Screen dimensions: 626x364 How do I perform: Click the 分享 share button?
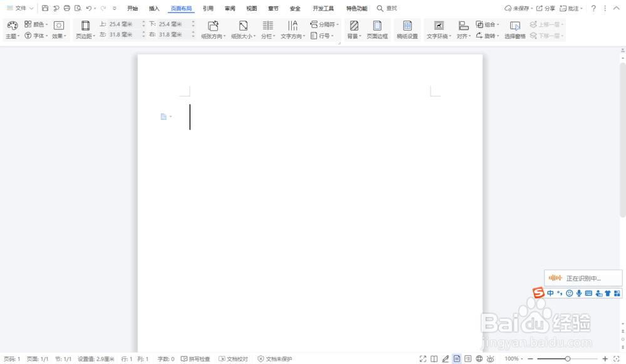click(x=545, y=8)
